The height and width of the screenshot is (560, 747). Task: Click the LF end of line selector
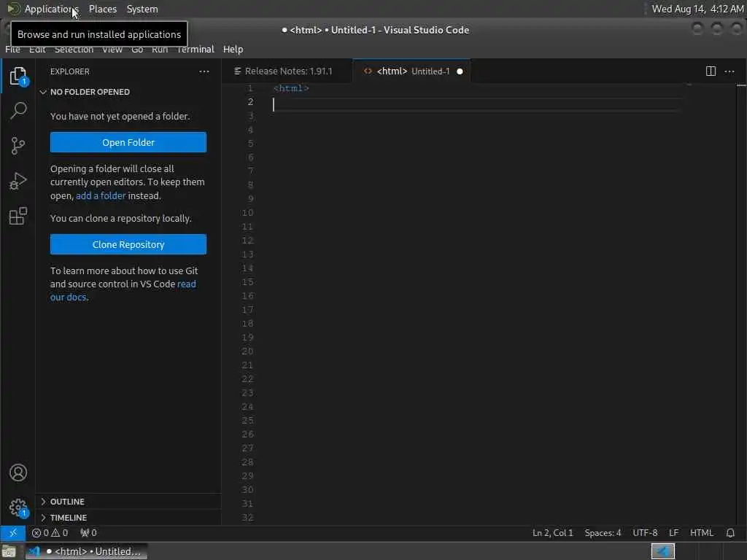673,533
